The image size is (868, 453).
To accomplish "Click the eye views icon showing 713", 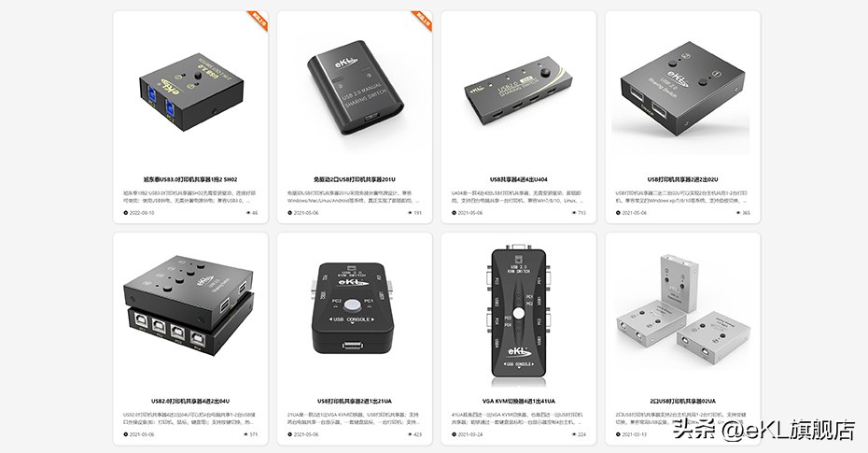I will (x=574, y=213).
